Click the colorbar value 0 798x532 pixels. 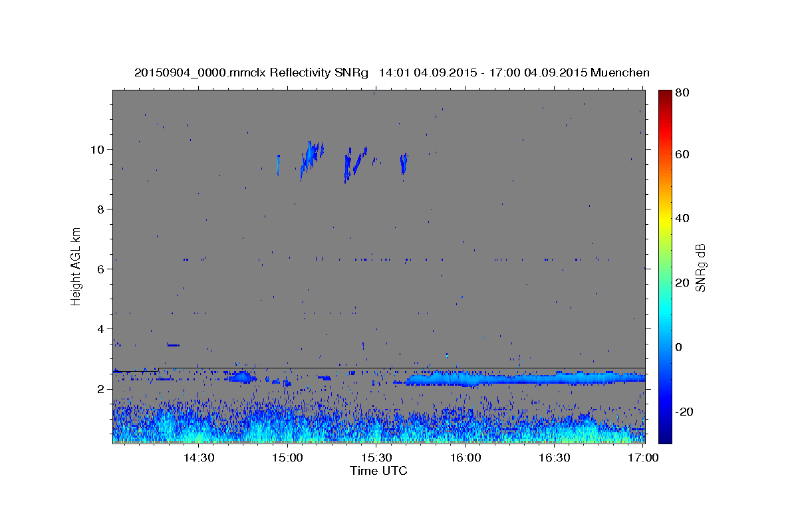[679, 347]
